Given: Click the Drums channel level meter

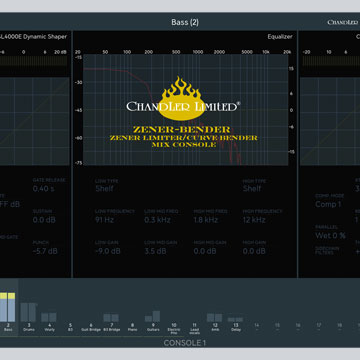Looking at the screenshot, I should click(x=28, y=312).
